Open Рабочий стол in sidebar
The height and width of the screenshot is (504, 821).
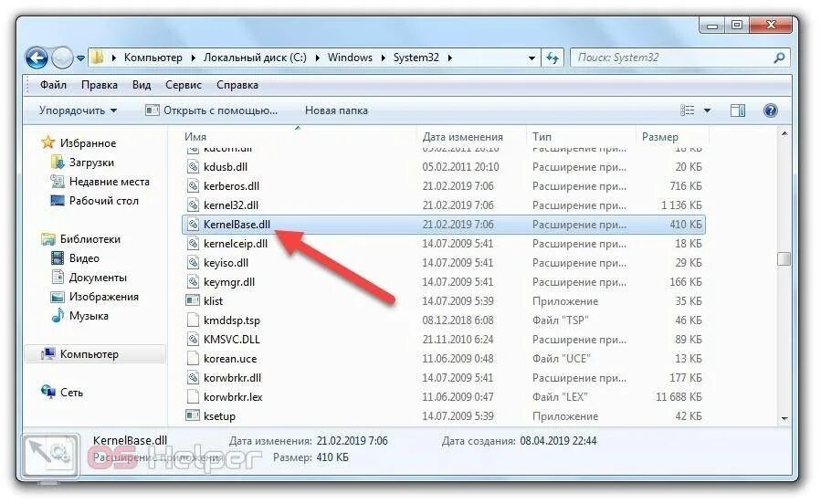coord(95,201)
